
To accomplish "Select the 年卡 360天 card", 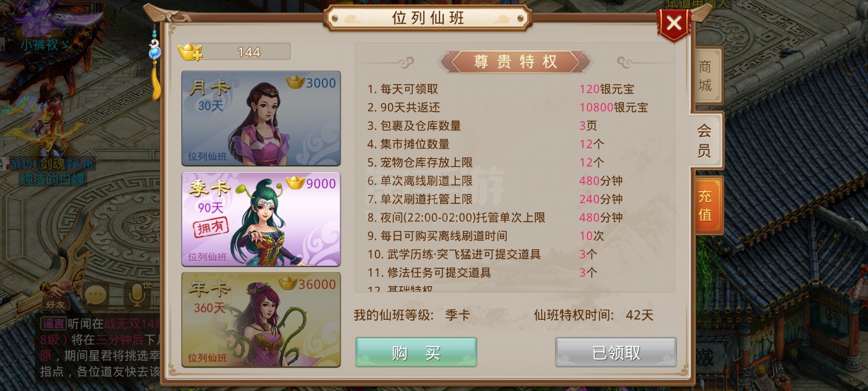I will (x=261, y=320).
